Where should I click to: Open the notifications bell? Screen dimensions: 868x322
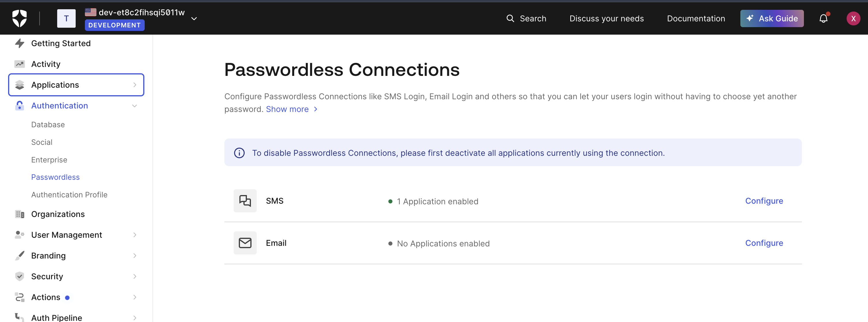coord(823,18)
